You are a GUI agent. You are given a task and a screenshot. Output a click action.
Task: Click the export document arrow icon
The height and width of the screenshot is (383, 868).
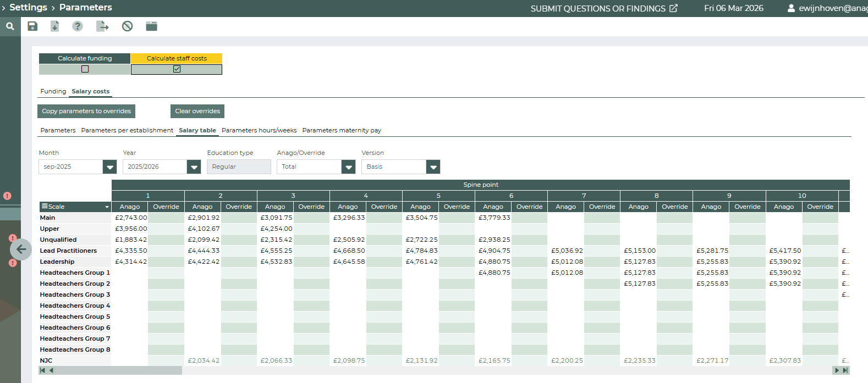102,26
